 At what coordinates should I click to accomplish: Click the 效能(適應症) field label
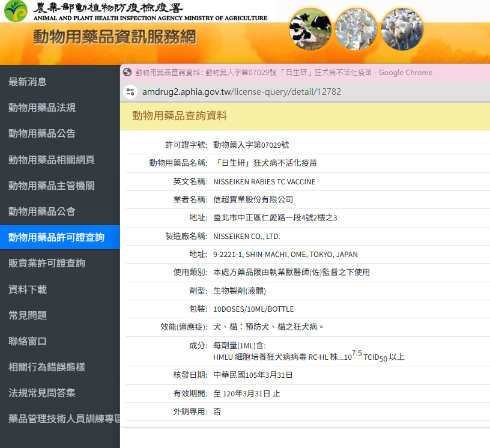184,327
